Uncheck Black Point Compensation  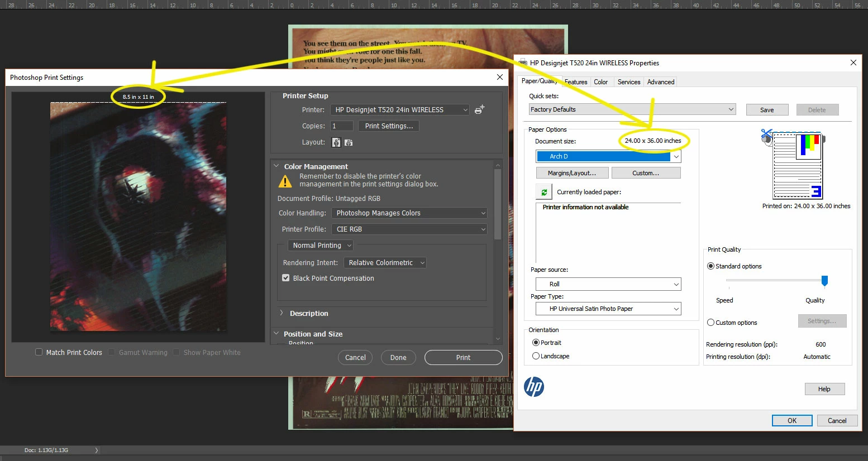[286, 278]
